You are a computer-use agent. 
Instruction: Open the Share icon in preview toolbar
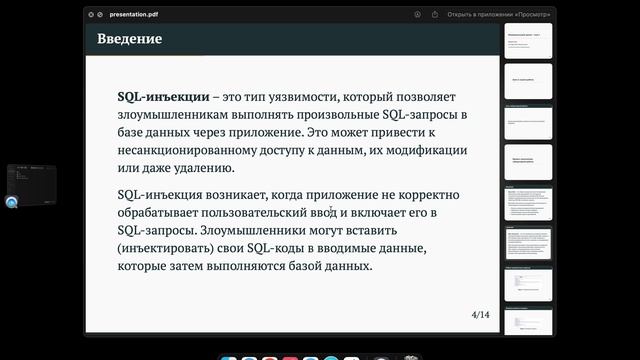(x=435, y=14)
